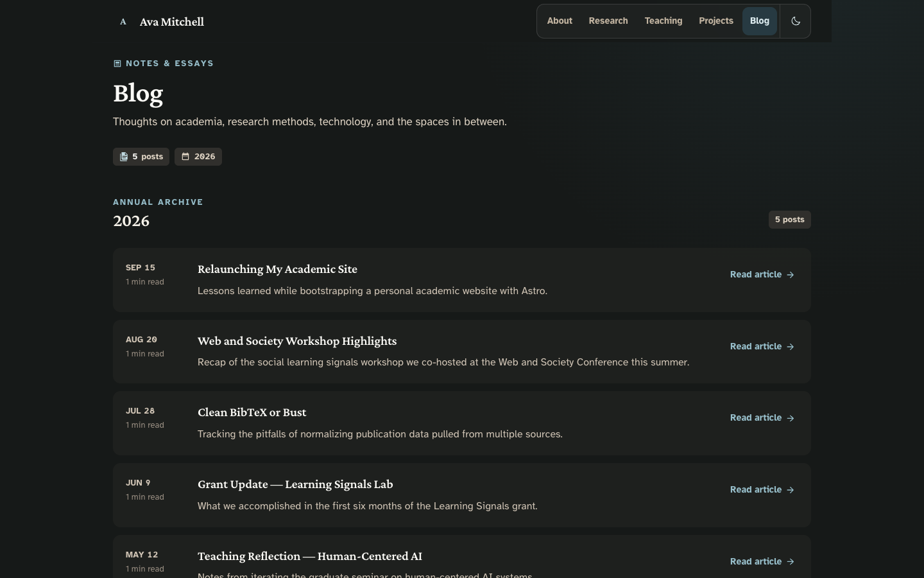Click the Blog page heading
Image resolution: width=924 pixels, height=578 pixels.
pos(138,94)
